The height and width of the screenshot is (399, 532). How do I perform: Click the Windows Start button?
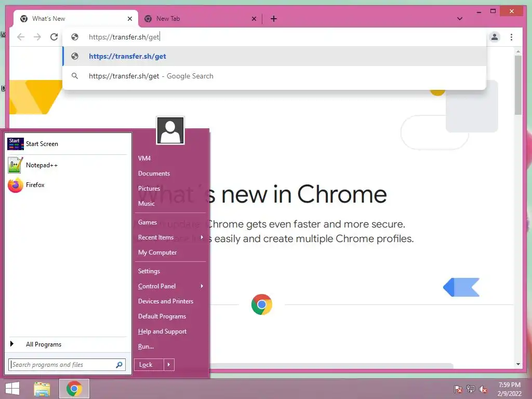(x=12, y=389)
